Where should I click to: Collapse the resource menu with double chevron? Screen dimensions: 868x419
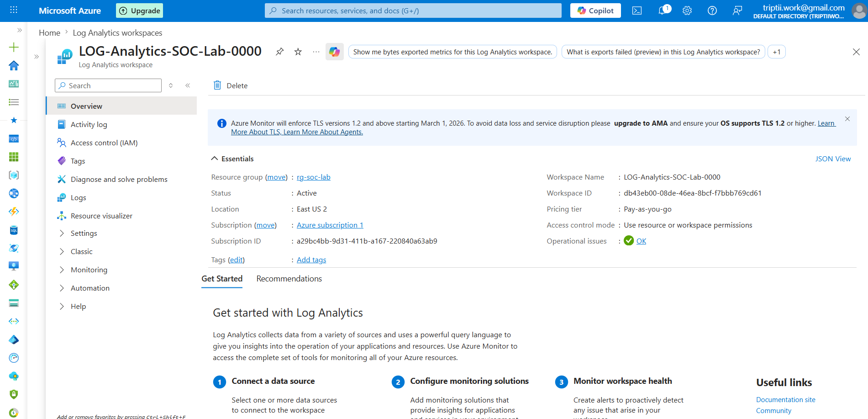(188, 85)
